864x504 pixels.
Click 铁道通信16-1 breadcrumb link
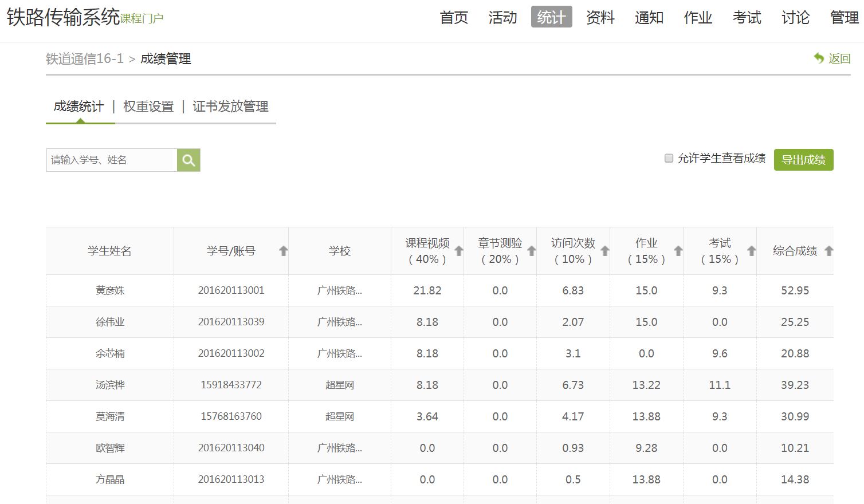point(84,59)
